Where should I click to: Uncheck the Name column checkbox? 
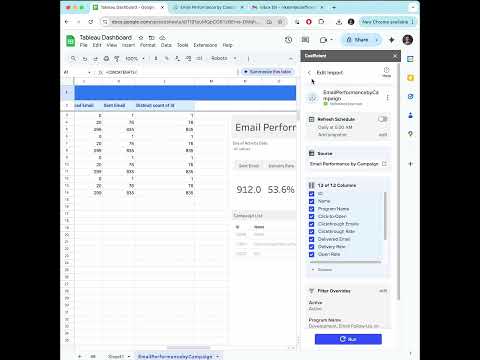click(311, 201)
